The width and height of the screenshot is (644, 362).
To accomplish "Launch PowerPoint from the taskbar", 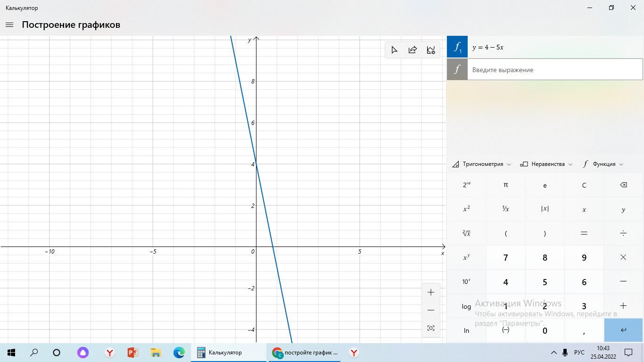I will [132, 353].
